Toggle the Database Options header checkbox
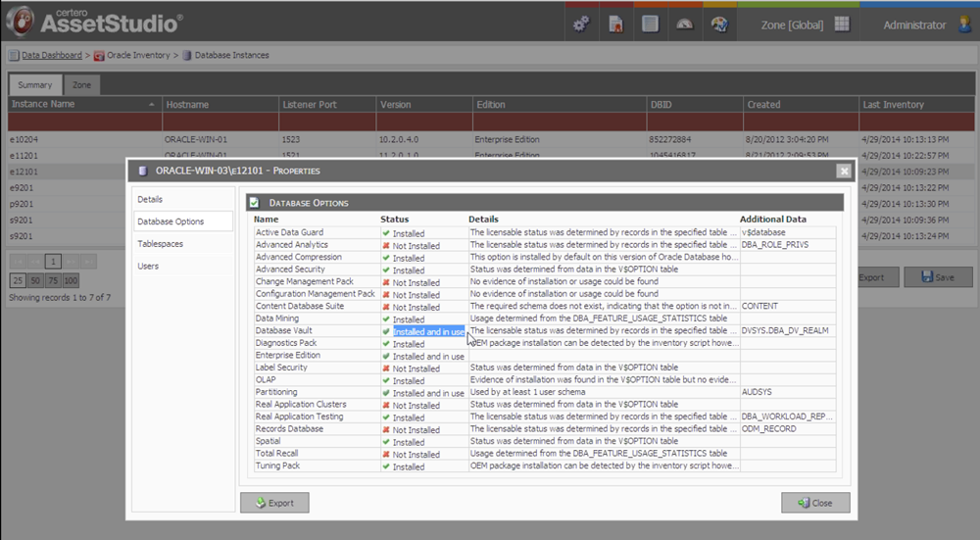The height and width of the screenshot is (540, 980). (x=254, y=202)
